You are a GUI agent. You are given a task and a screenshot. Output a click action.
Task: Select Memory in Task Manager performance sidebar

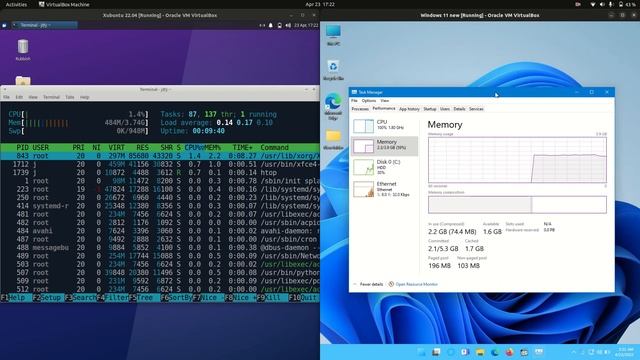(384, 146)
